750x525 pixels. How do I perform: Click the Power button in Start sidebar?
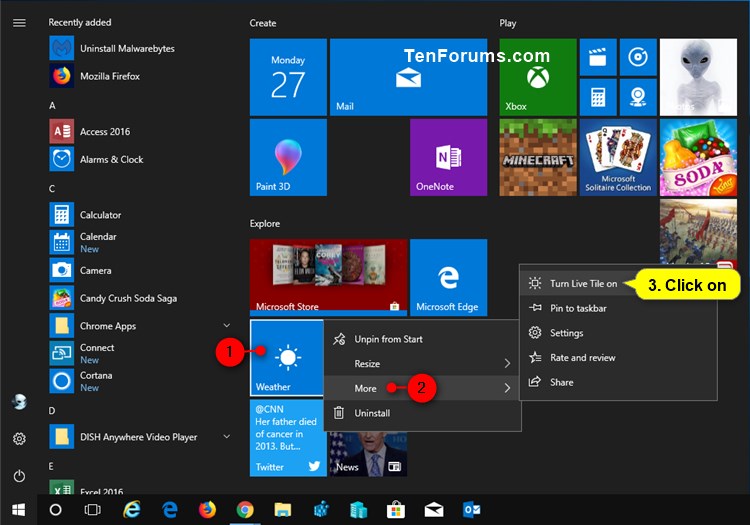(x=19, y=476)
